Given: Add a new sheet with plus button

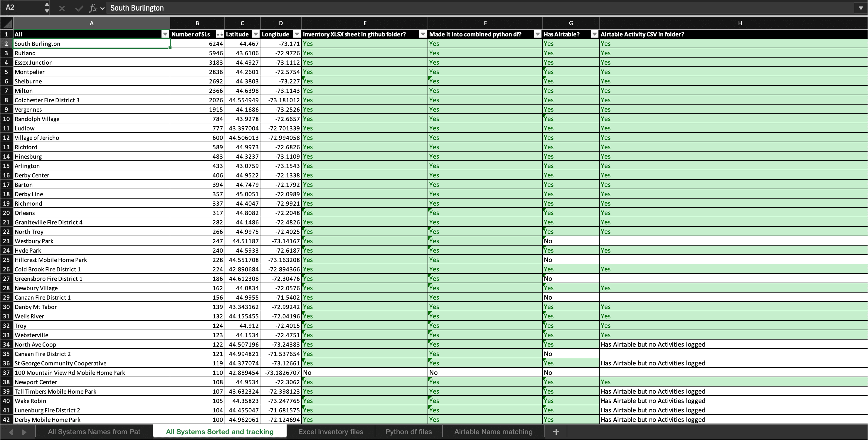Looking at the screenshot, I should pos(556,431).
